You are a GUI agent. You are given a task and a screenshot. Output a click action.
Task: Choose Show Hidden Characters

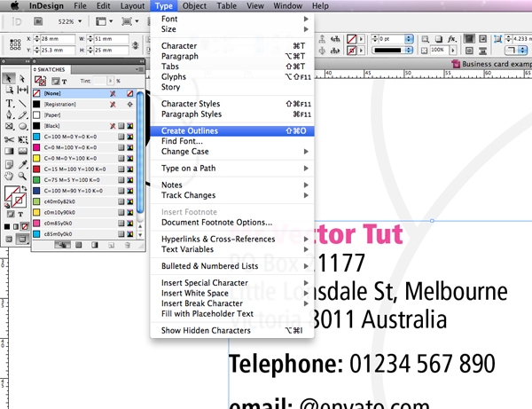pyautogui.click(x=232, y=331)
